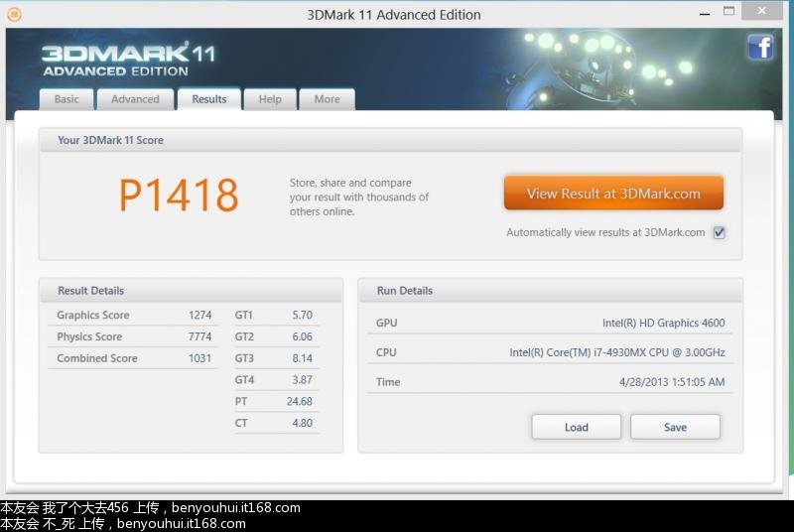
Task: Open the Facebook icon in the banner
Action: [760, 48]
